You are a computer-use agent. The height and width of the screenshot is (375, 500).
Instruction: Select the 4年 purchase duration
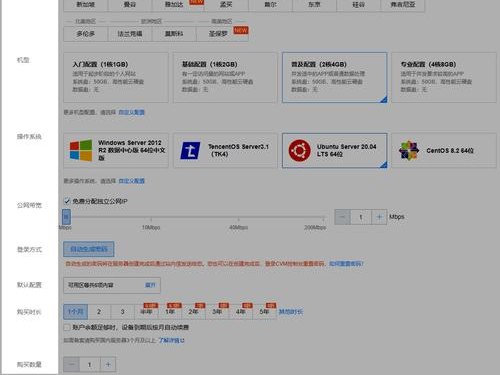pyautogui.click(x=241, y=312)
